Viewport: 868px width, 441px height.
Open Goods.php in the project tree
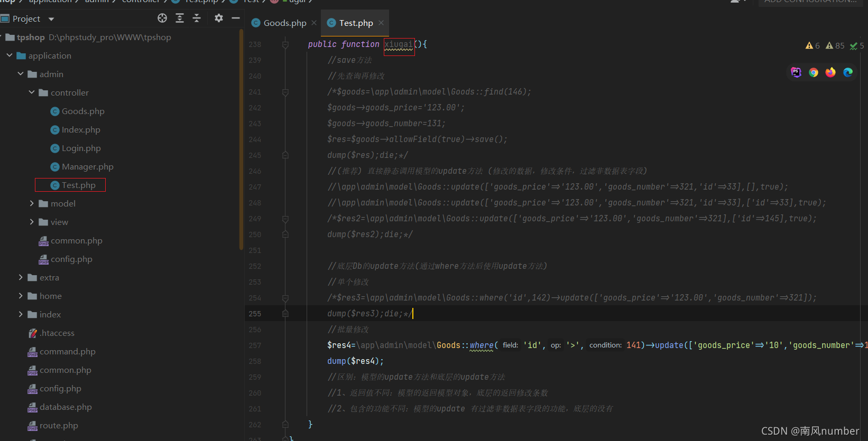point(77,111)
